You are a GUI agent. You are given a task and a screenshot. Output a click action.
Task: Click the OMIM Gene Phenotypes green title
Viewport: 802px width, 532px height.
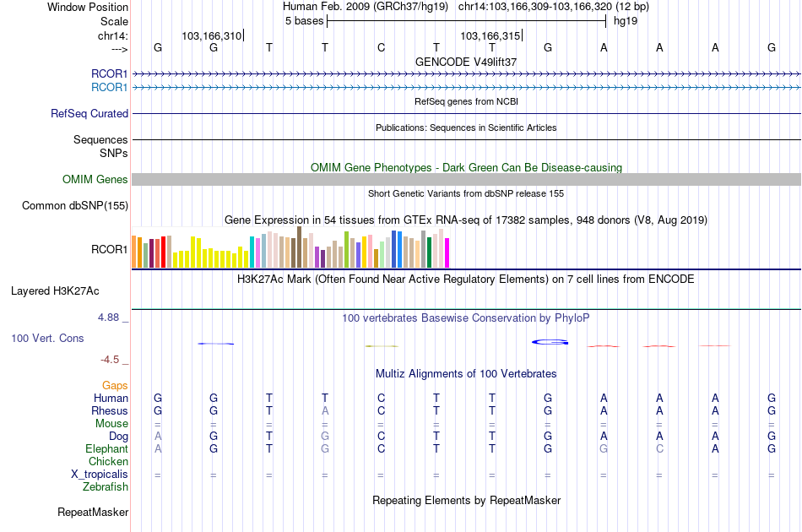pyautogui.click(x=466, y=167)
